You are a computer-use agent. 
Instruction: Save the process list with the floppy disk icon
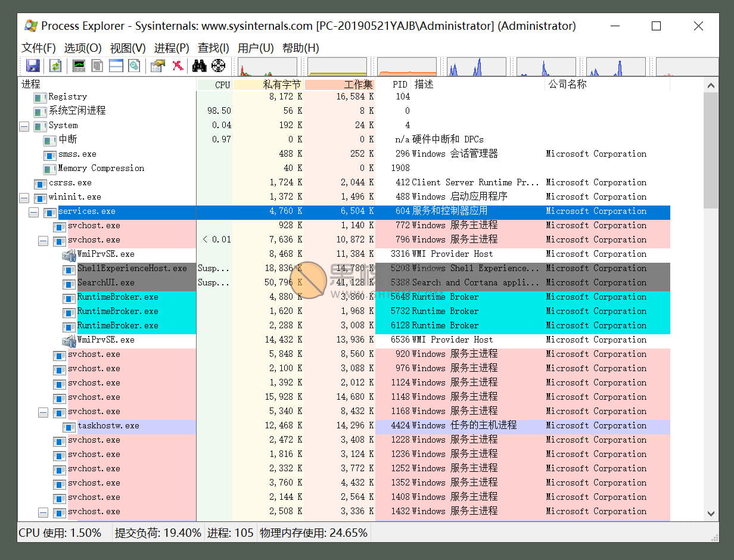[x=33, y=66]
